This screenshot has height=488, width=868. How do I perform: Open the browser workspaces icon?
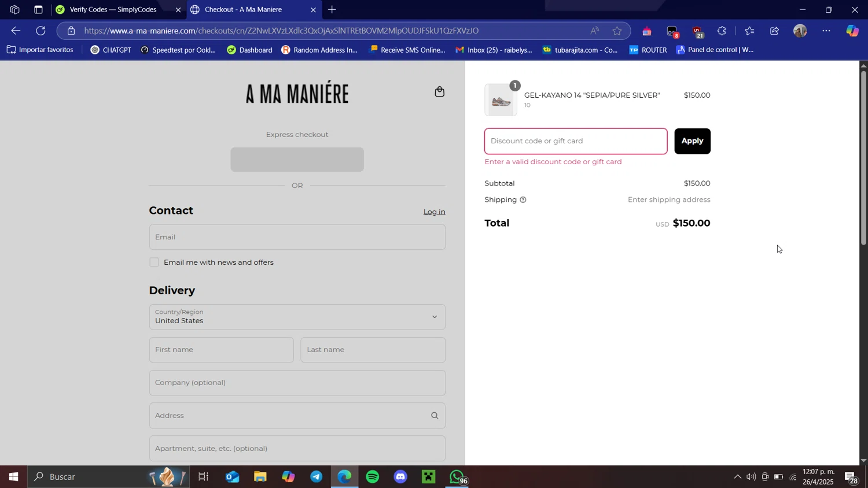(14, 10)
